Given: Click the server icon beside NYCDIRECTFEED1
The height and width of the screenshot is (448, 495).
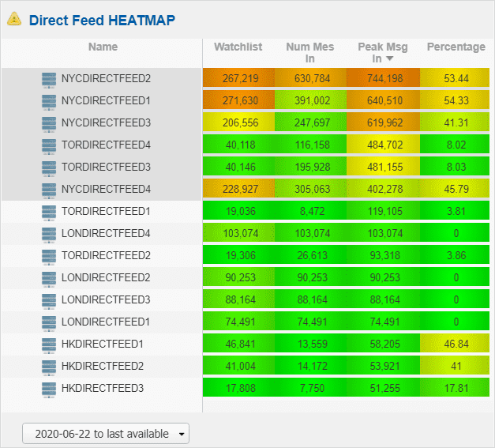Looking at the screenshot, I should (49, 101).
